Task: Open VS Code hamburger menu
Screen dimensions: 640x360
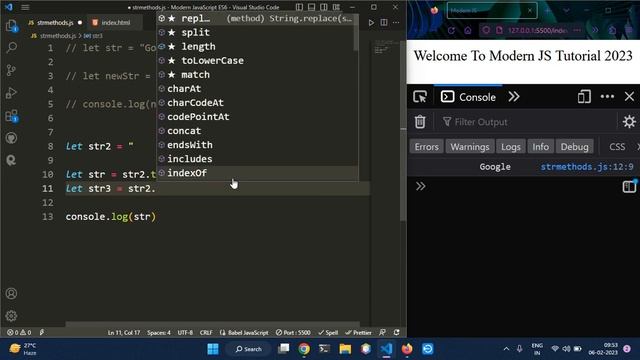Action: pyautogui.click(x=25, y=7)
